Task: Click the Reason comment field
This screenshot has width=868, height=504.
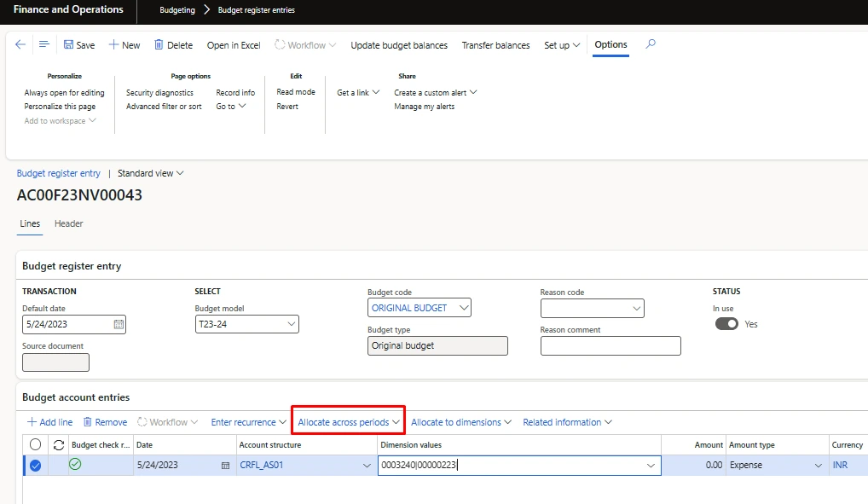Action: pos(610,345)
